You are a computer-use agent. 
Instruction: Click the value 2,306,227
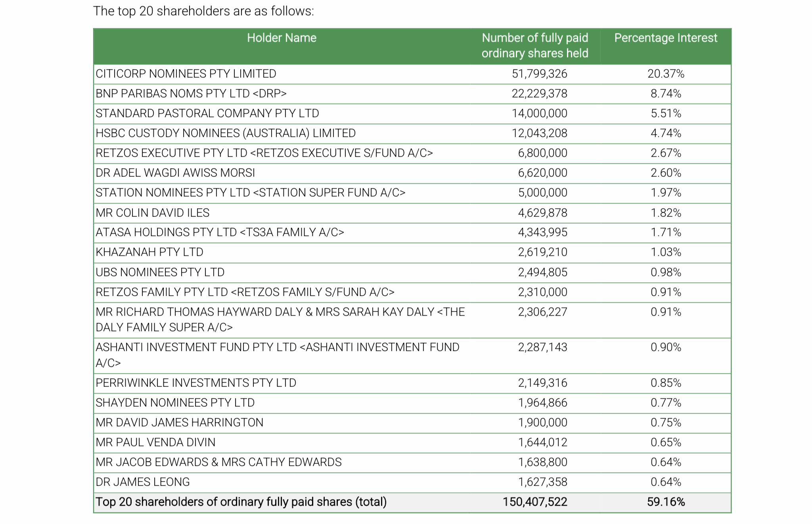542,312
